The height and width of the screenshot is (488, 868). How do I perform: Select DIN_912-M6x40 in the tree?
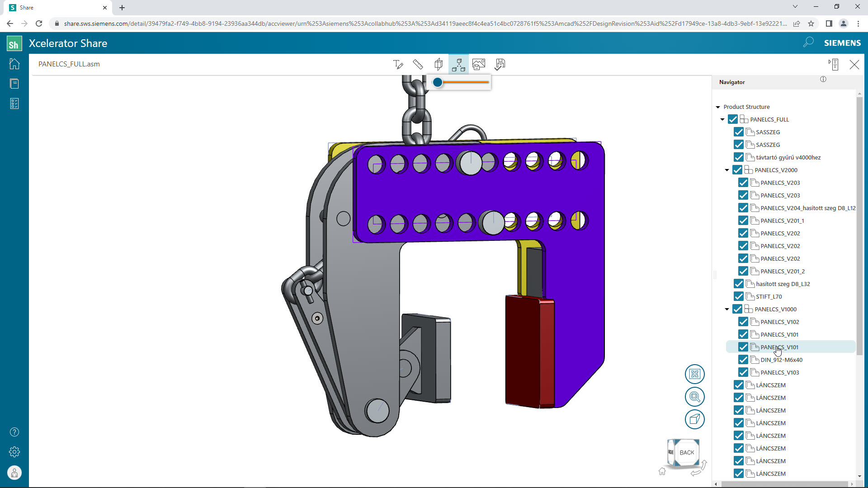[781, 360]
